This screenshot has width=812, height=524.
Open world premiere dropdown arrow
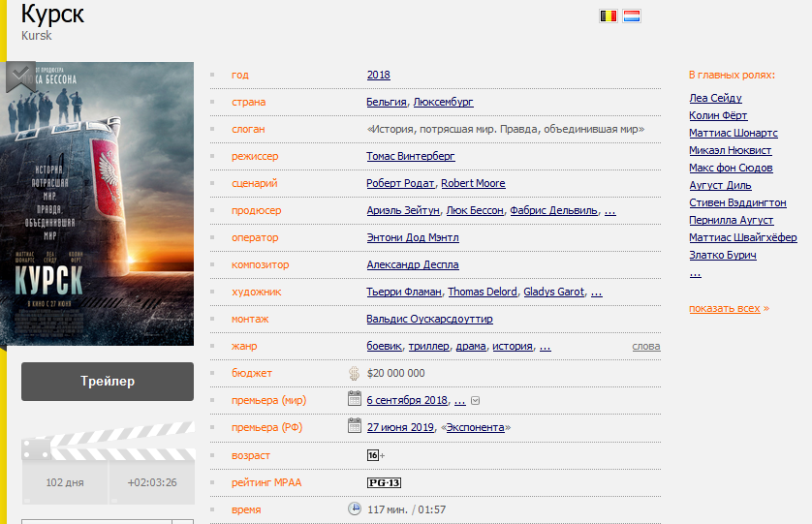(476, 401)
